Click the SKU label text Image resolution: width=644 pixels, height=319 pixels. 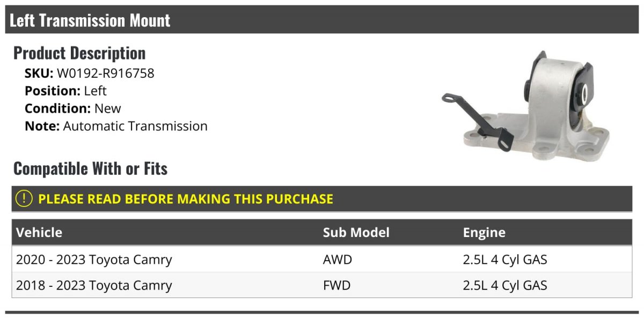point(39,73)
